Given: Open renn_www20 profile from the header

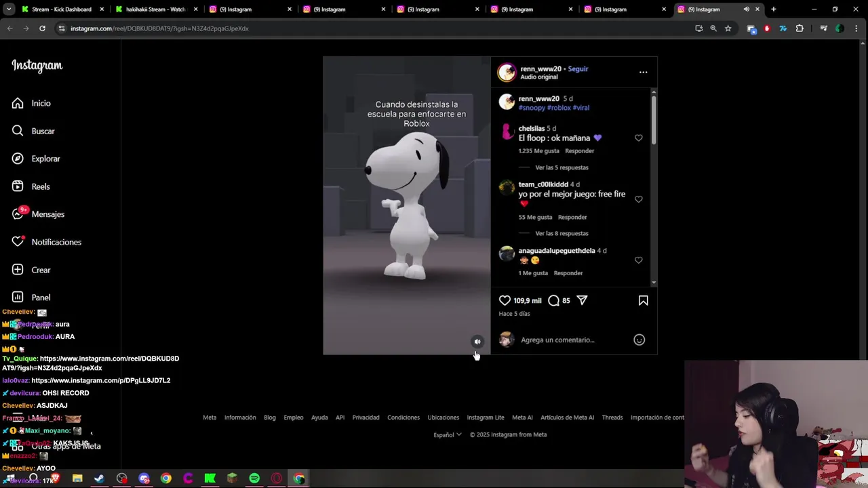Looking at the screenshot, I should (x=540, y=68).
